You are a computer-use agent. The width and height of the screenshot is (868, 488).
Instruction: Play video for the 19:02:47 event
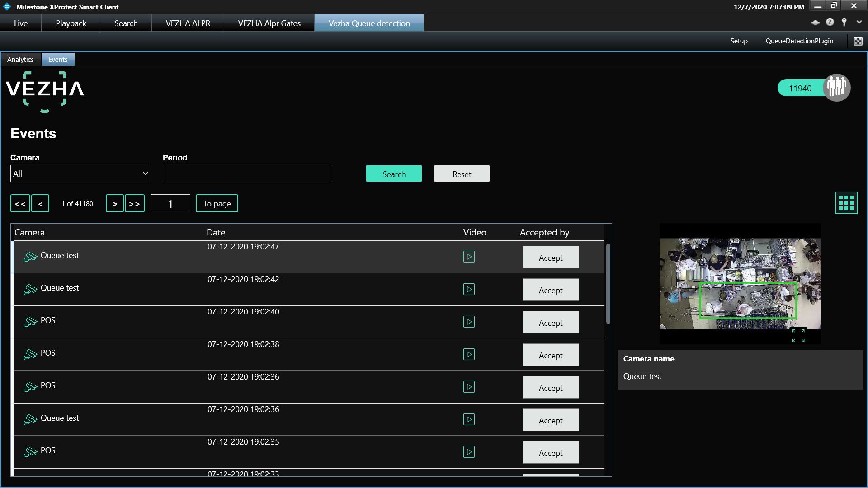[x=469, y=257]
